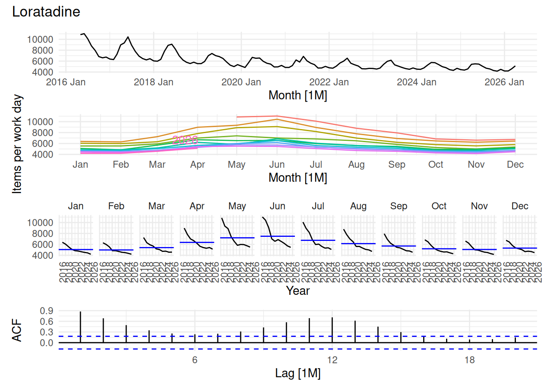Click the blue mean line in Jun panel
The width and height of the screenshot is (549, 392).
(277, 236)
